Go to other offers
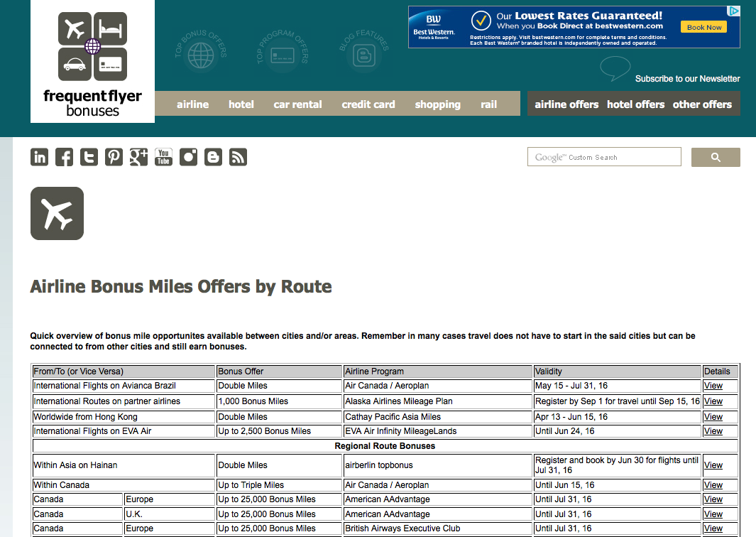This screenshot has width=756, height=537. point(702,104)
